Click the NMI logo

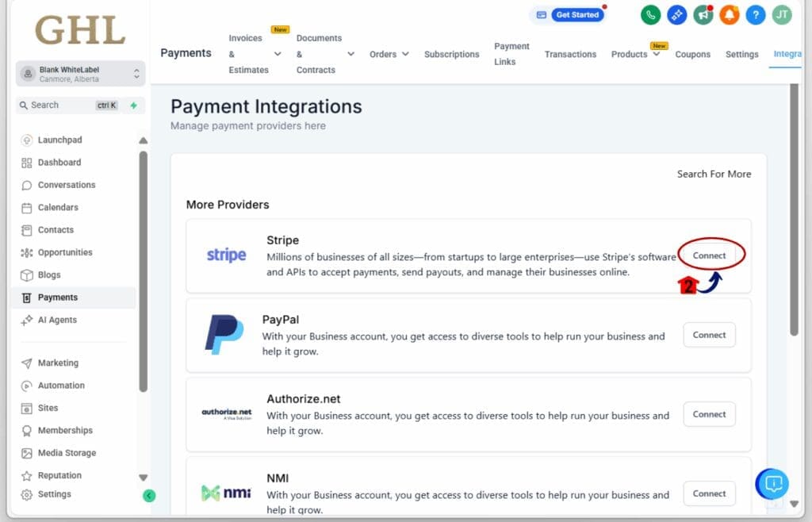click(x=226, y=493)
